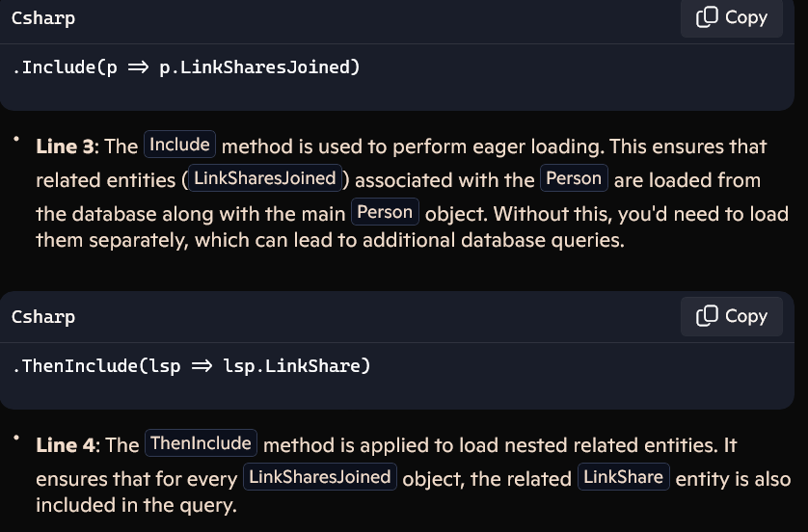Screen dimensions: 808x532
Task: Click the Person chip before 'are loaded from'
Action: [574, 178]
